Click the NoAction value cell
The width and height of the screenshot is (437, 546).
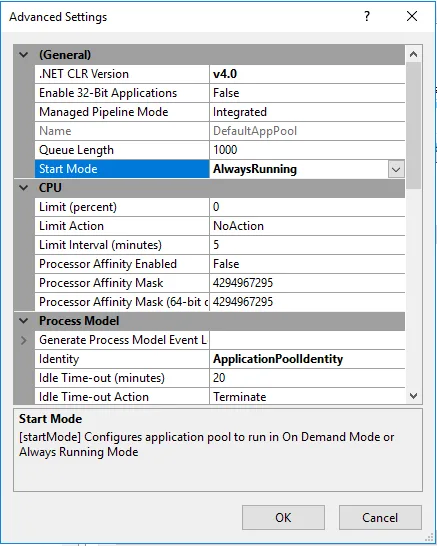coord(307,226)
